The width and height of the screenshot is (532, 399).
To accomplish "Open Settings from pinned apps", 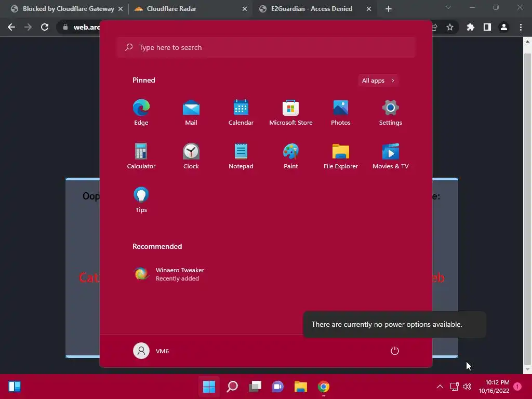I will (391, 113).
